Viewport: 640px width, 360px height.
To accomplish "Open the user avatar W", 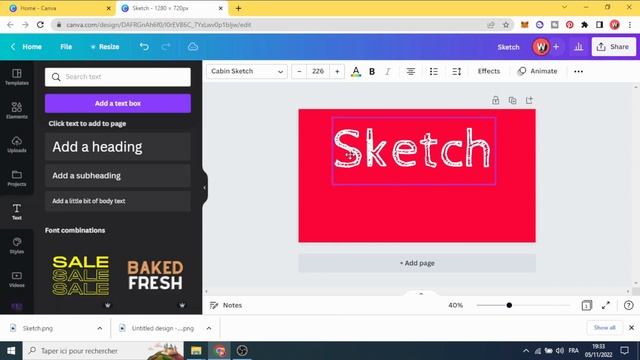I will tap(541, 47).
